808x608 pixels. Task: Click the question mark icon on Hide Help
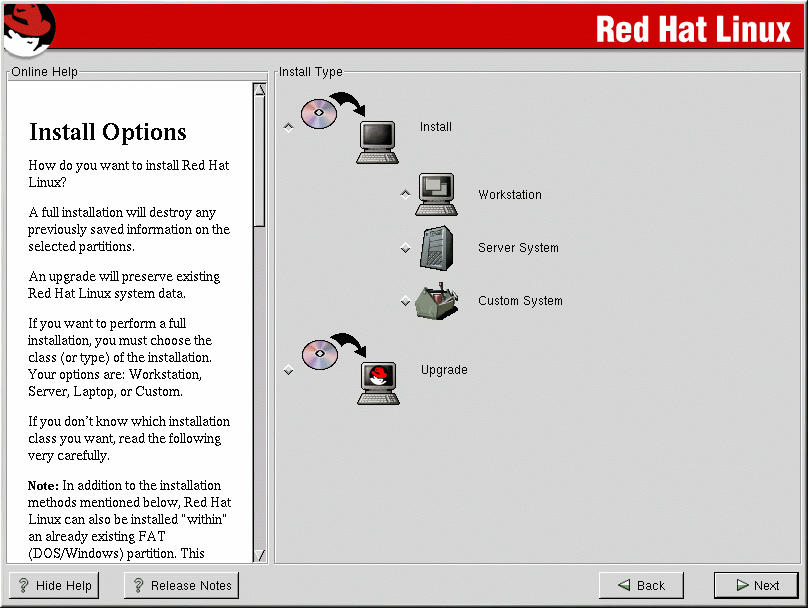tap(24, 586)
